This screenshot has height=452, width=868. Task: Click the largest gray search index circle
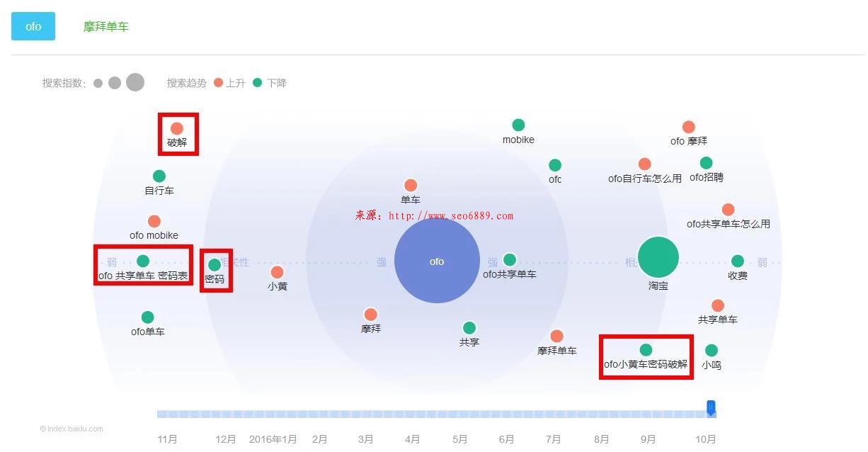[135, 82]
